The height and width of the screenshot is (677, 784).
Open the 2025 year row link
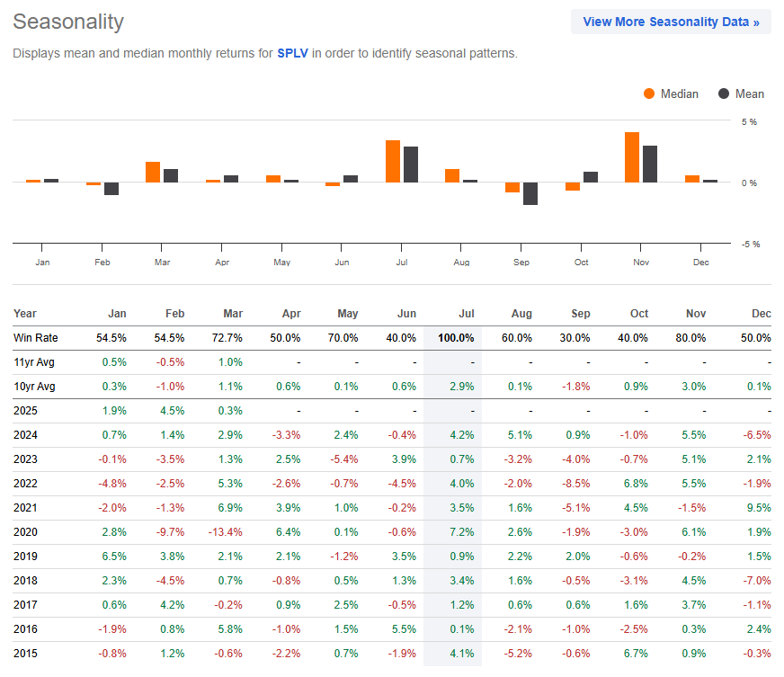click(x=25, y=410)
